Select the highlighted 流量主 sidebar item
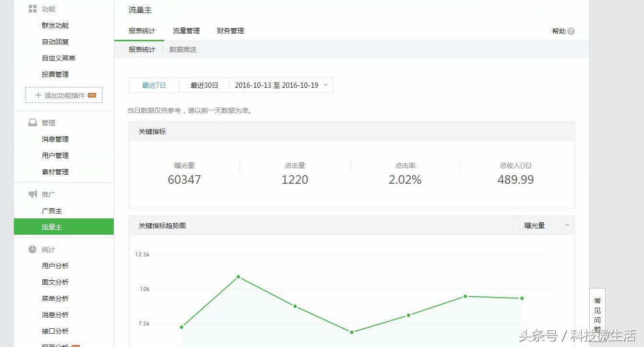Image resolution: width=644 pixels, height=347 pixels. pyautogui.click(x=64, y=227)
